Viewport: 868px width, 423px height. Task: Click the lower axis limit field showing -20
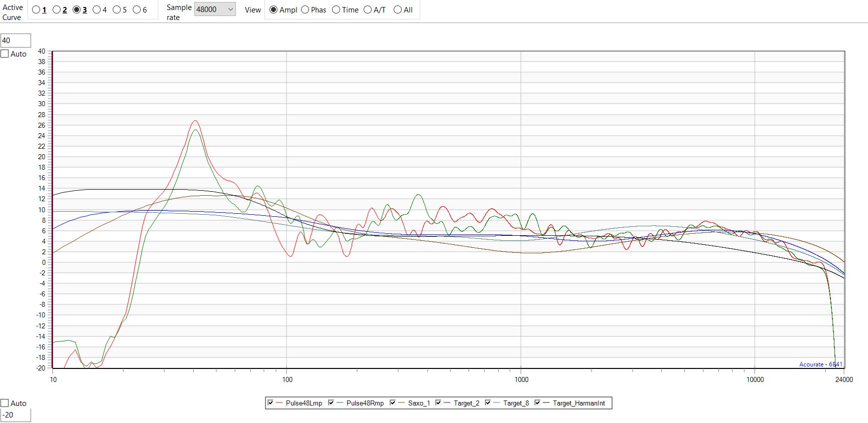point(16,415)
